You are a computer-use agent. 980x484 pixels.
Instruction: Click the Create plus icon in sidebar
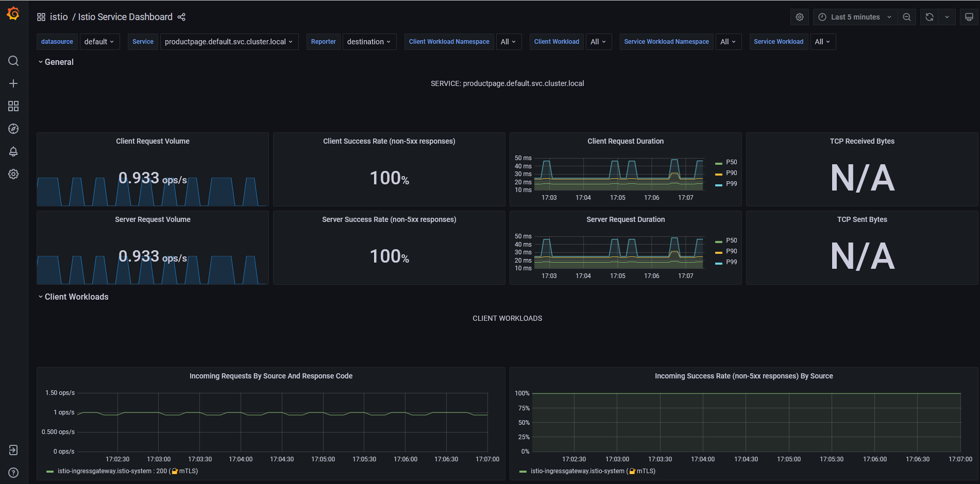(x=13, y=83)
